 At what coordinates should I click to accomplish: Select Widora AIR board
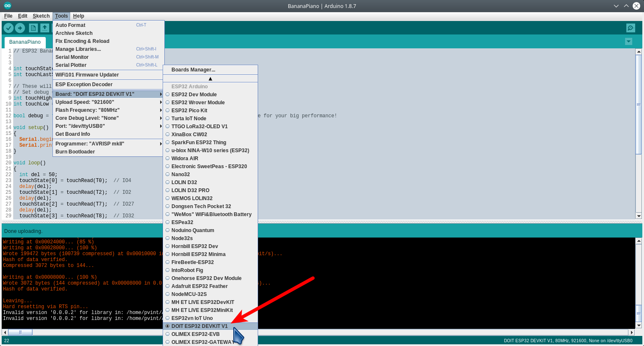click(x=210, y=158)
